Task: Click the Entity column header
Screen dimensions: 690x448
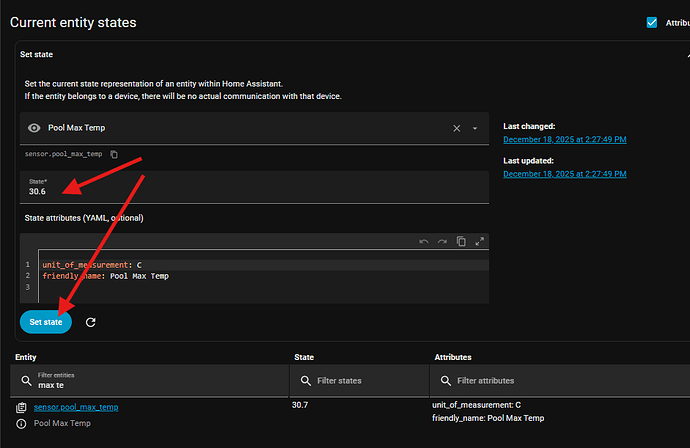Action: click(x=26, y=357)
